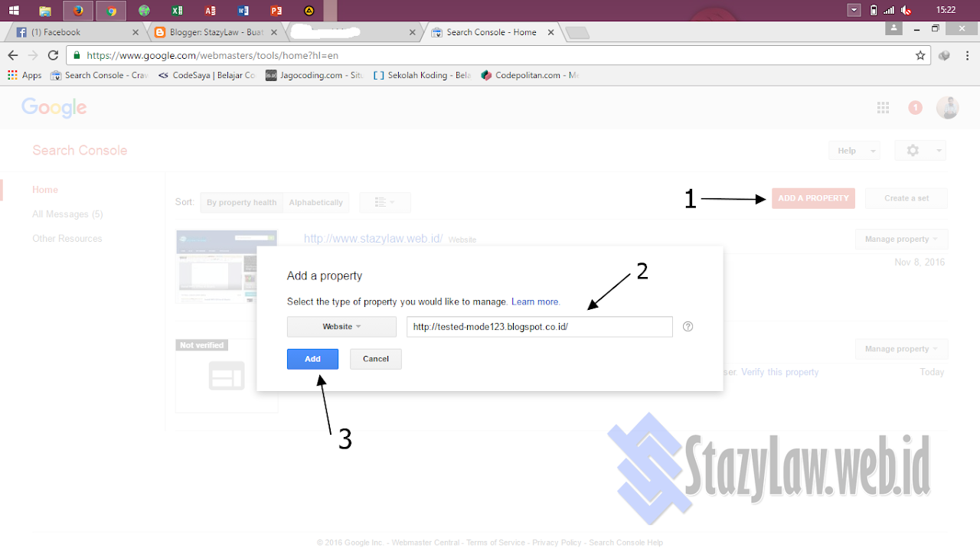Open the Search Console bookmark
980x551 pixels.
(x=99, y=75)
